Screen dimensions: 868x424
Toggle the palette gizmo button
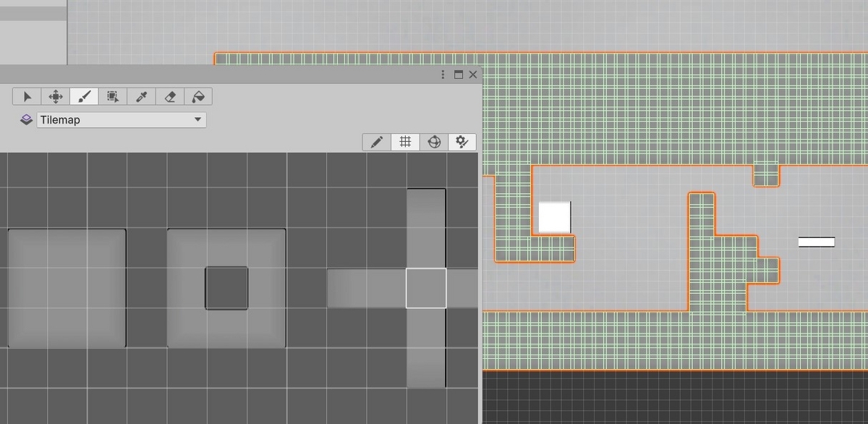[x=433, y=142]
